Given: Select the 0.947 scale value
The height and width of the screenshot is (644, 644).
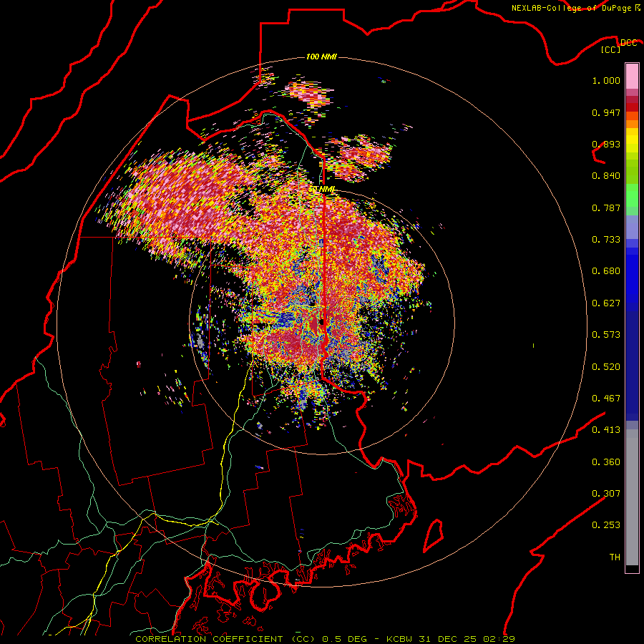Looking at the screenshot, I should click(x=606, y=112).
